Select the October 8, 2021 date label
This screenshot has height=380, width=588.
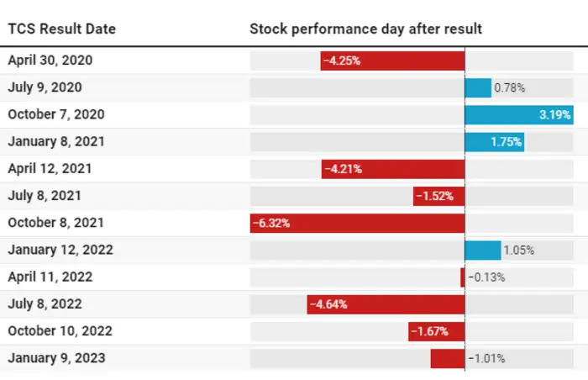click(56, 223)
